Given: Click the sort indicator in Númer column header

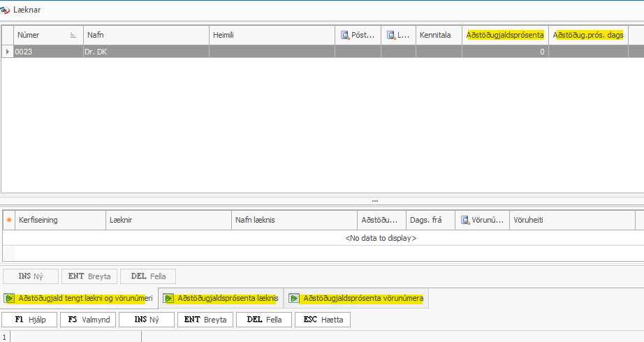Looking at the screenshot, I should (x=73, y=35).
